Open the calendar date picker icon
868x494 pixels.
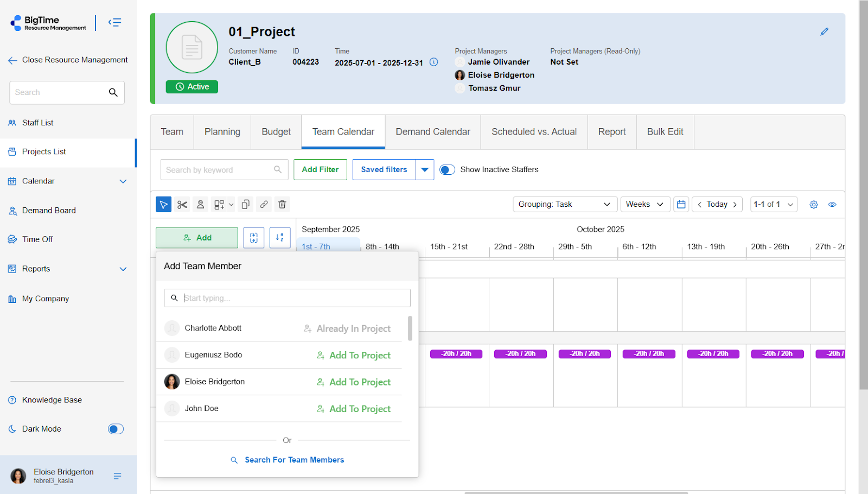(x=681, y=205)
